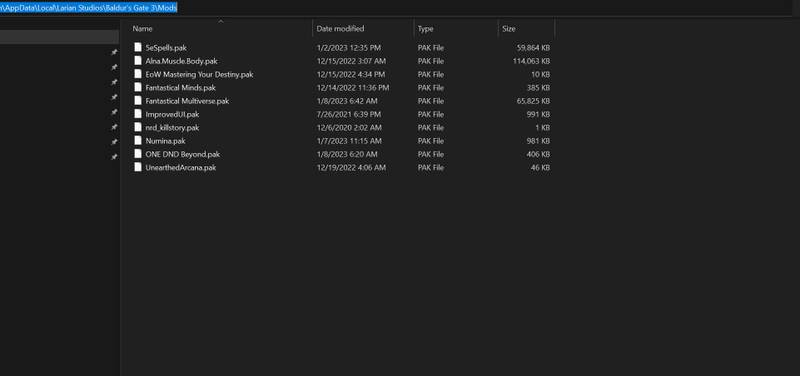Click the 991 KB size value
This screenshot has width=800, height=376.
[538, 114]
